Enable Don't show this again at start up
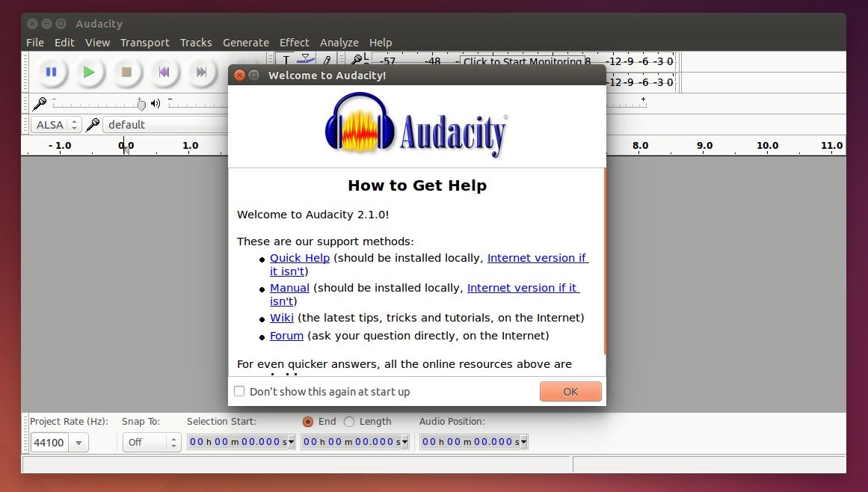868x492 pixels. [x=239, y=391]
